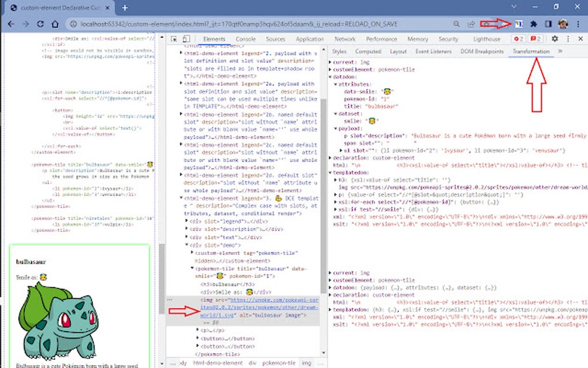Collapse the 'attributes' object
The image size is (588, 368).
tap(336, 84)
